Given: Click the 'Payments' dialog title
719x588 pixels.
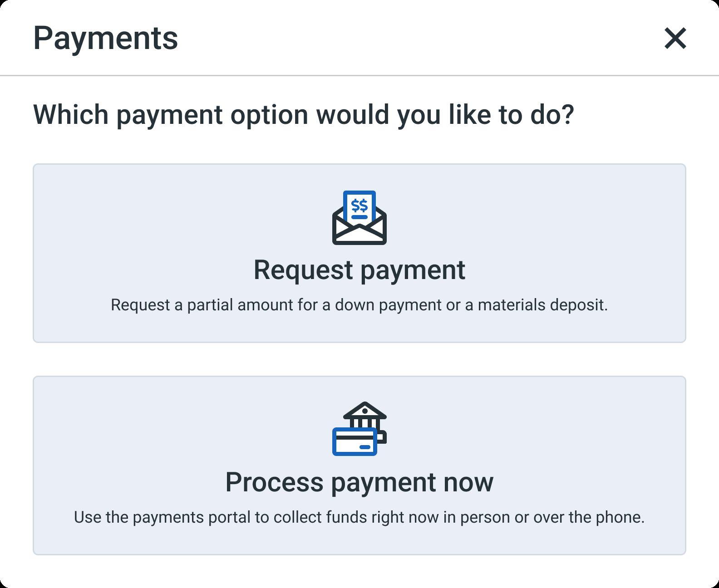Looking at the screenshot, I should [105, 38].
